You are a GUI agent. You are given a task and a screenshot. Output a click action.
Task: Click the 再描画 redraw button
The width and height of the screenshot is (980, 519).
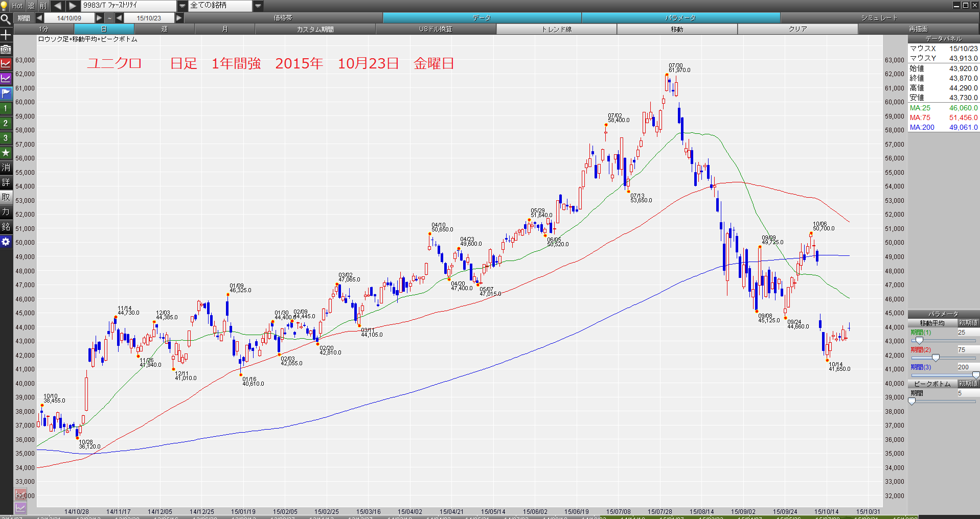(918, 29)
